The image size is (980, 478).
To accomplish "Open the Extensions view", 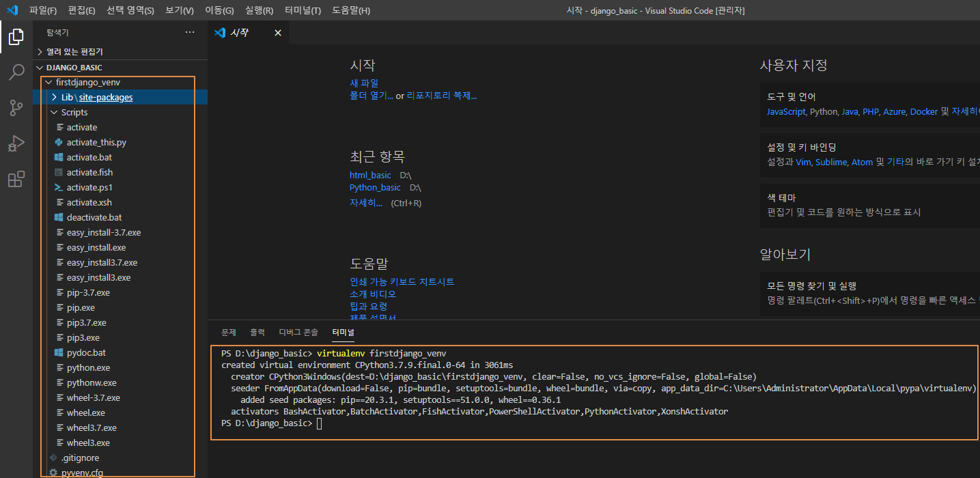I will tap(16, 179).
